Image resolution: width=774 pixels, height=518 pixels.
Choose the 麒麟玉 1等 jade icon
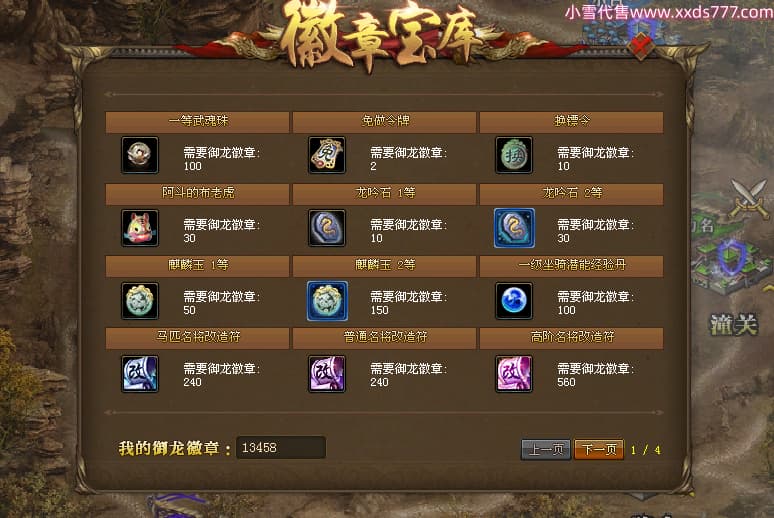point(140,300)
